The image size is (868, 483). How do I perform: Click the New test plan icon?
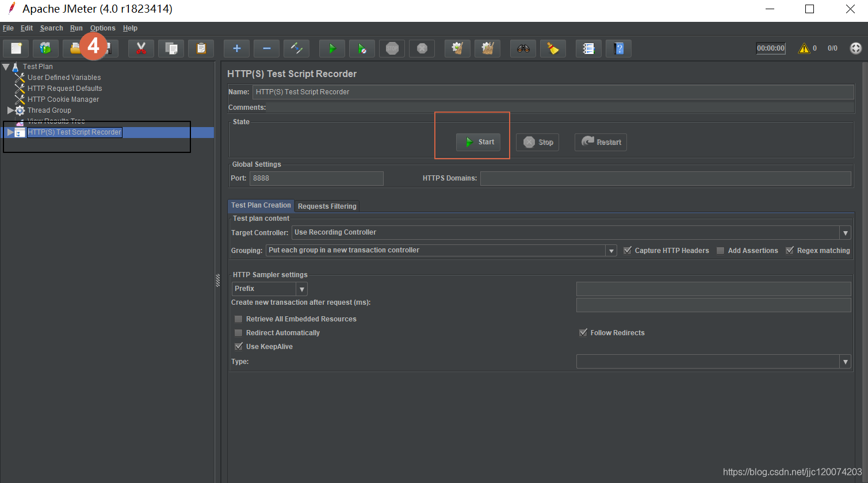pos(16,48)
